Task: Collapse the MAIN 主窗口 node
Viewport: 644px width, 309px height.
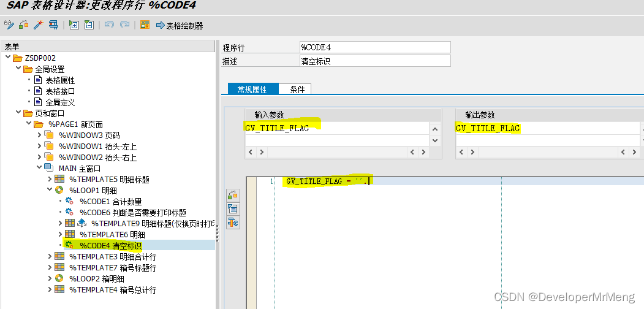Action: (x=39, y=167)
